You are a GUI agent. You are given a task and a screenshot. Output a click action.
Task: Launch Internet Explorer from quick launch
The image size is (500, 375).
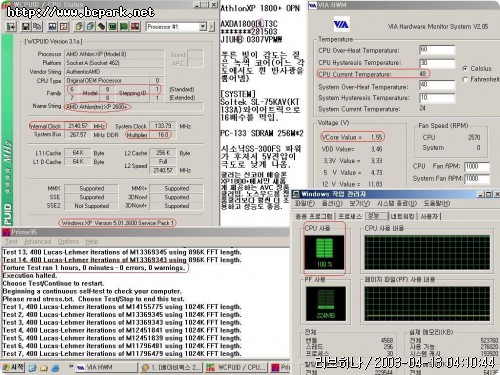click(56, 368)
